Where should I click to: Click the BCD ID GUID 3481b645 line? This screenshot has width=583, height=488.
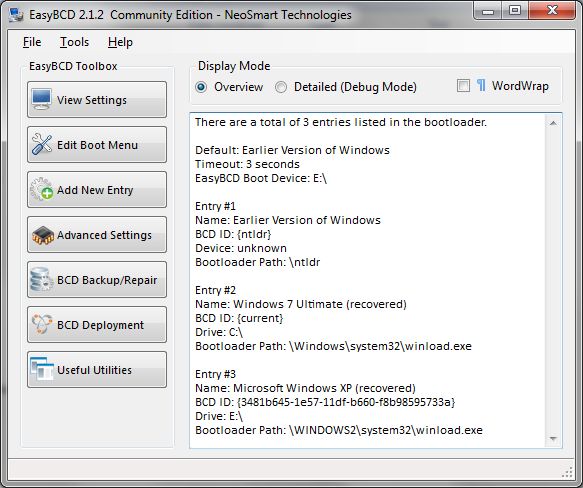[325, 402]
